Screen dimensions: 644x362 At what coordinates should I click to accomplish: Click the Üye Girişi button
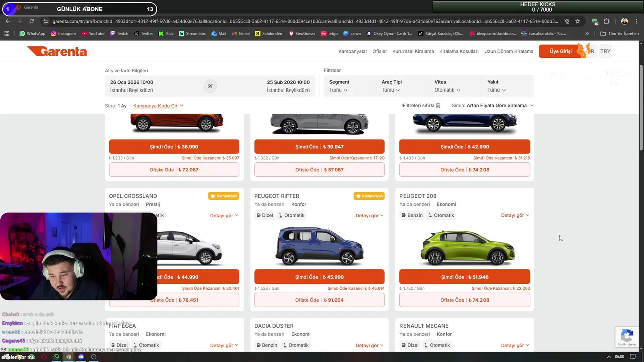tap(560, 51)
